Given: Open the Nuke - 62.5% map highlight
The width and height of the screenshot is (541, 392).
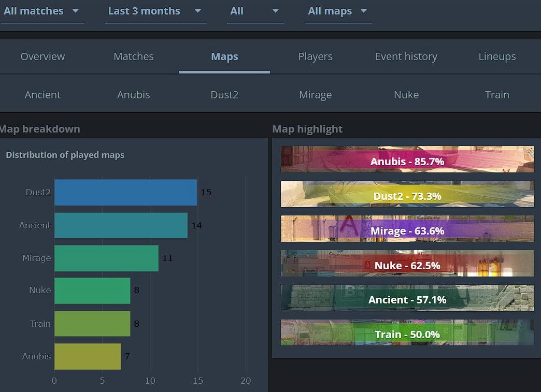Looking at the screenshot, I should coord(407,264).
